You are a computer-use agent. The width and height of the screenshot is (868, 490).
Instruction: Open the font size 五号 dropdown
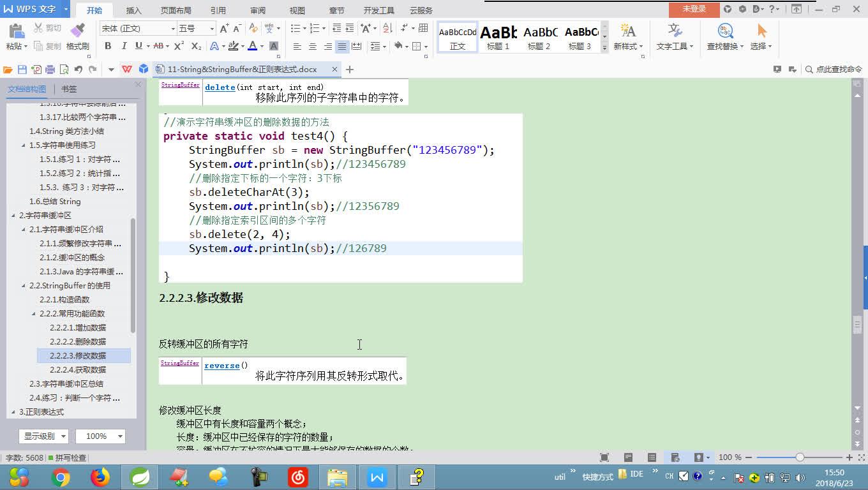coord(212,29)
